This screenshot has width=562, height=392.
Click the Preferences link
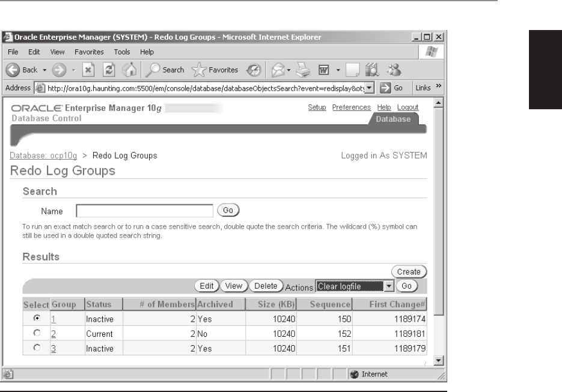click(x=351, y=107)
